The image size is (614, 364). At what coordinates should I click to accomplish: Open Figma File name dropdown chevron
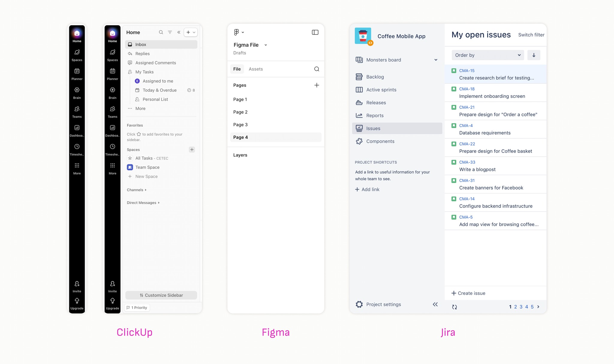(x=266, y=45)
